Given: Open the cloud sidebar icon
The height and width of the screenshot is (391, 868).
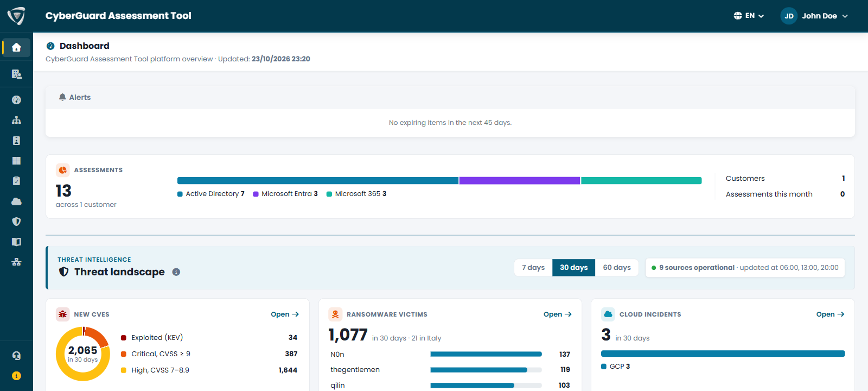Looking at the screenshot, I should click(16, 201).
